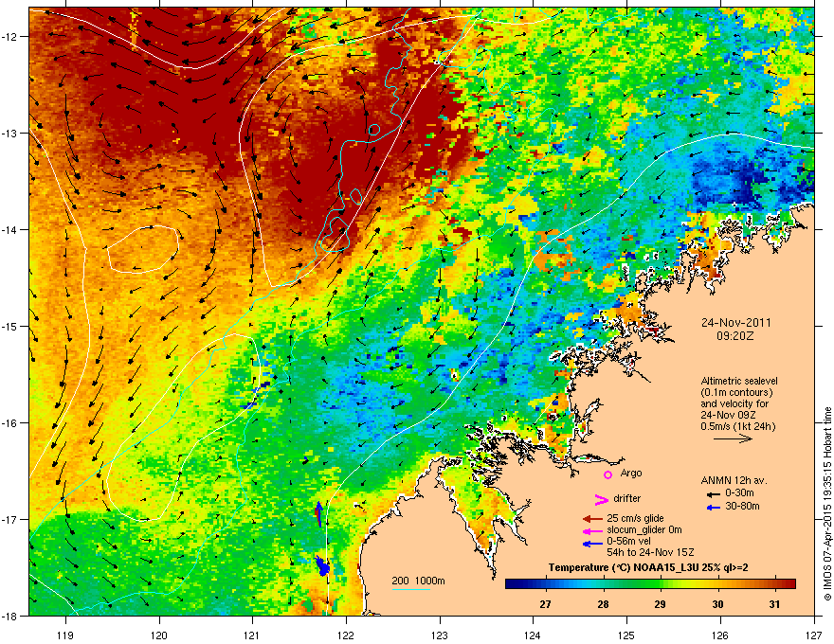Click the '200 1000m' depth label
Viewport: 834px width, 644px height.
coord(418,581)
